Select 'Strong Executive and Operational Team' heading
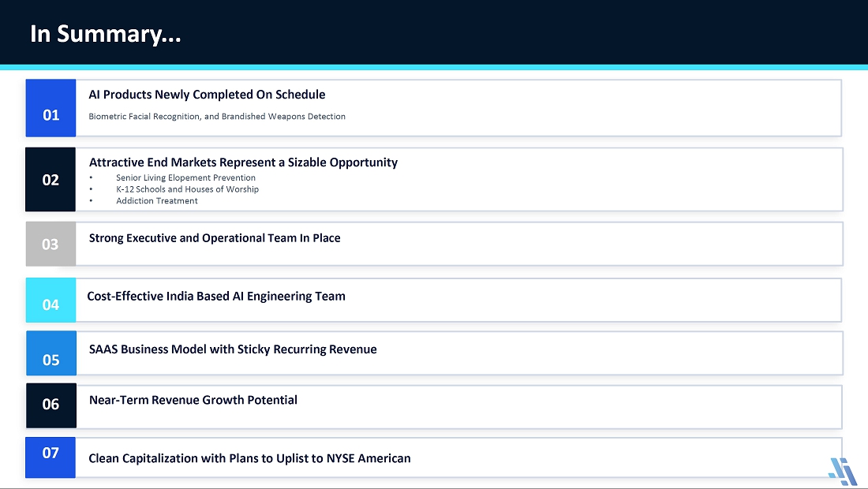This screenshot has height=489, width=868. [x=215, y=238]
